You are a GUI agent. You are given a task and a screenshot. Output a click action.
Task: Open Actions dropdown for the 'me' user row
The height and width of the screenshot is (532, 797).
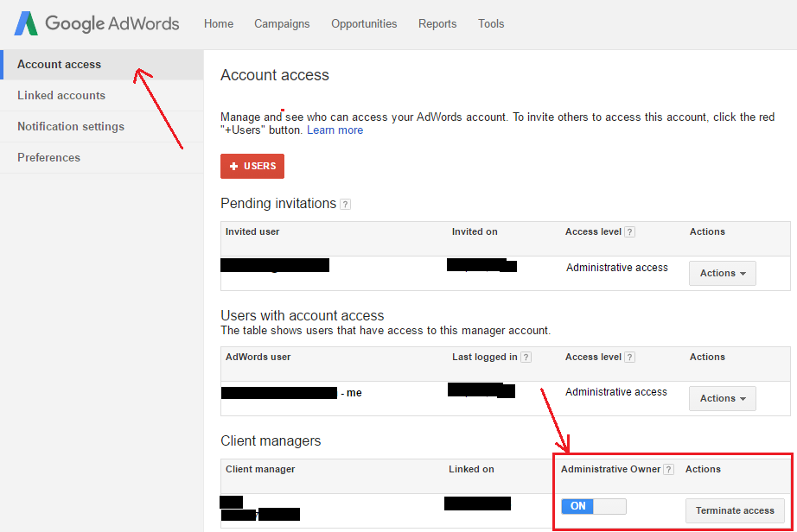click(x=723, y=398)
